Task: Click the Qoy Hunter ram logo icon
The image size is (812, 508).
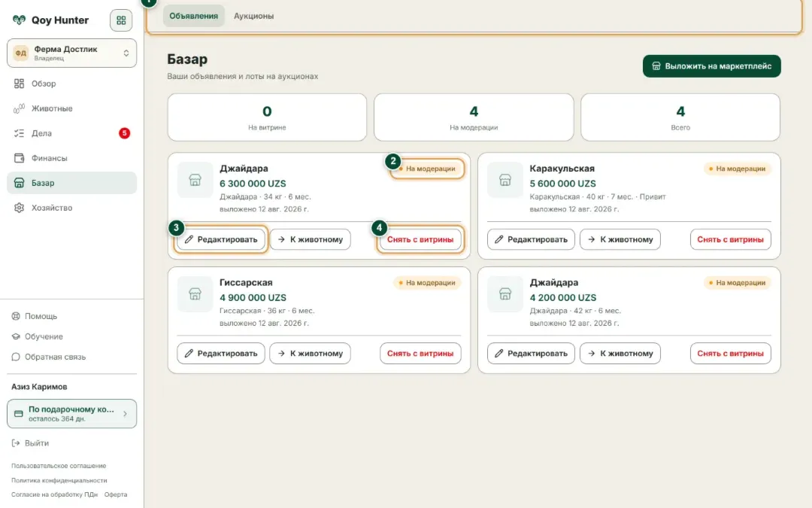Action: 19,20
